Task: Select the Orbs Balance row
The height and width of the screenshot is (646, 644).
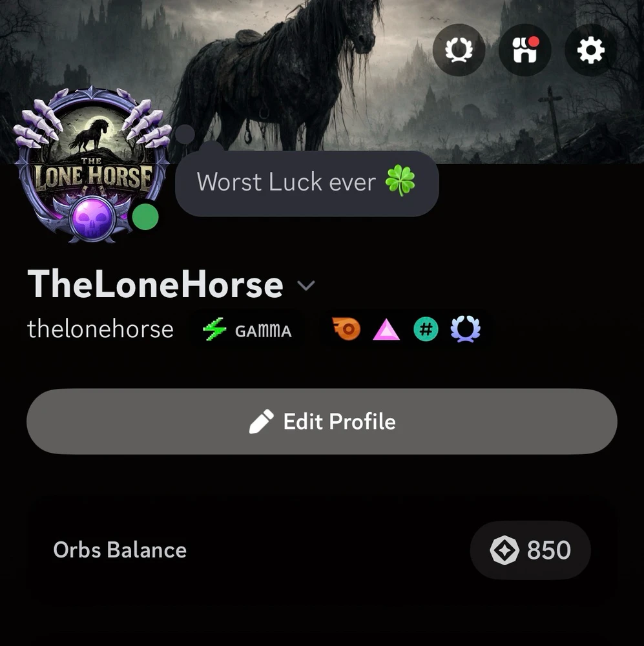Action: pyautogui.click(x=322, y=550)
